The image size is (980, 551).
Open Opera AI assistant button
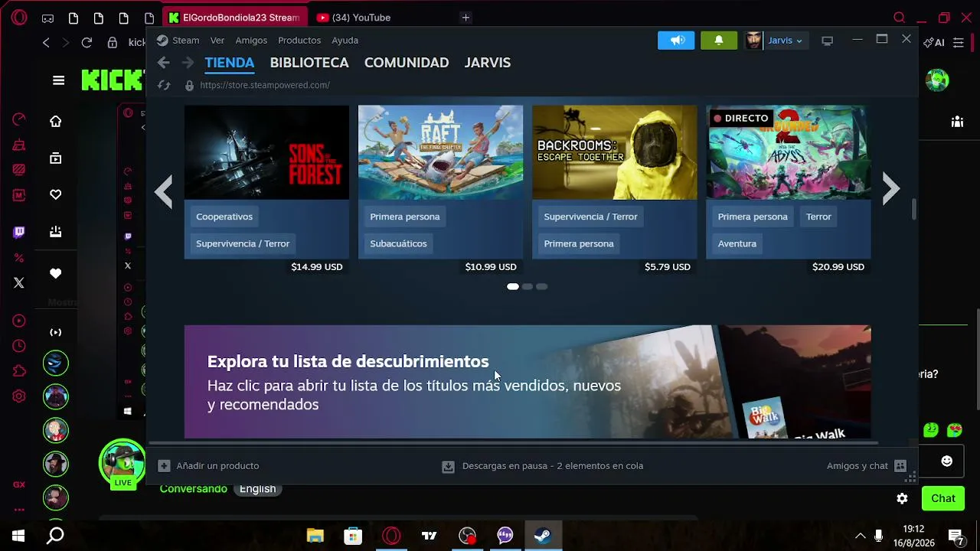click(x=934, y=43)
